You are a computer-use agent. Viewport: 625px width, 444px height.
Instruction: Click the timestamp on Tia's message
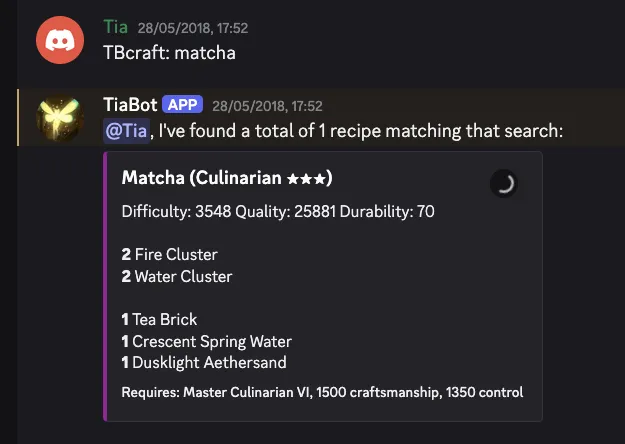click(188, 28)
